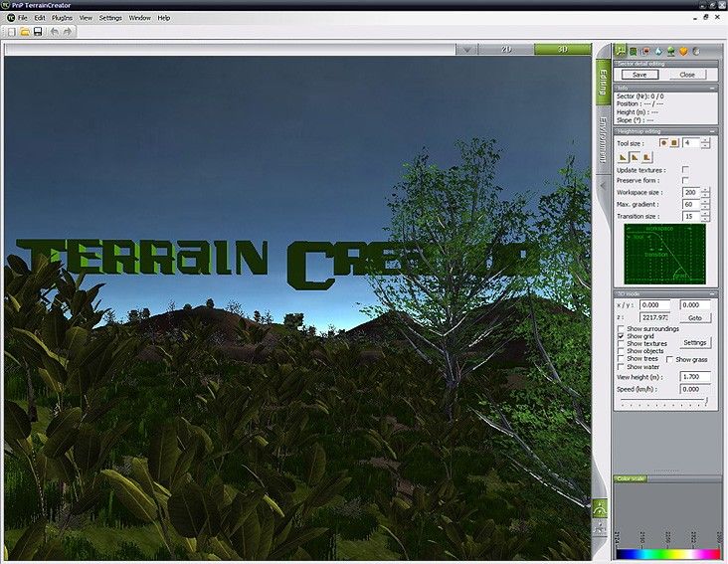Open the Help menu
Viewport: 728px width, 564px height.
[164, 18]
